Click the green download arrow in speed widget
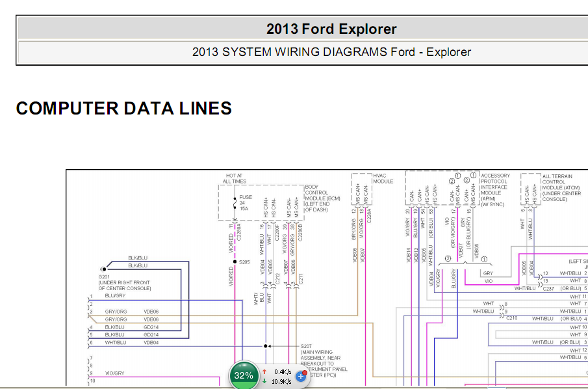The image size is (588, 389). (264, 381)
